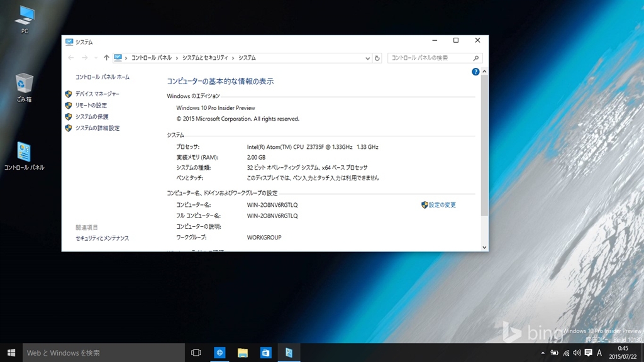Open セキュリティとメンテナンス link
Viewport: 644px width, 362px height.
click(x=103, y=238)
